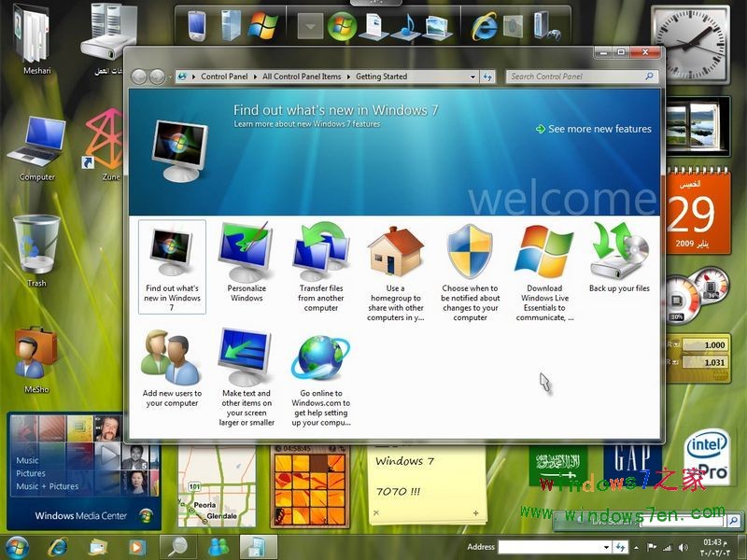Expand the Address bar dropdown on taskbar

coord(608,548)
